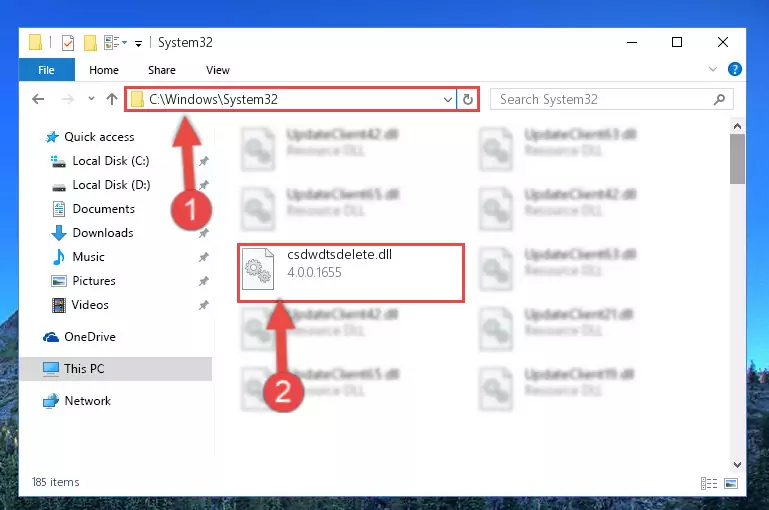Click the vertical scrollbar thumb

click(737, 159)
